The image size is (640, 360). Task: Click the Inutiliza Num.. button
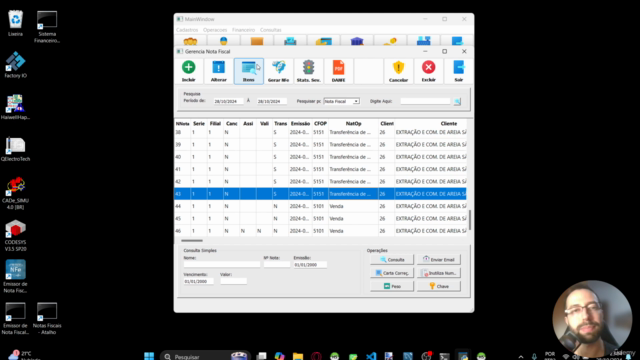pos(439,273)
